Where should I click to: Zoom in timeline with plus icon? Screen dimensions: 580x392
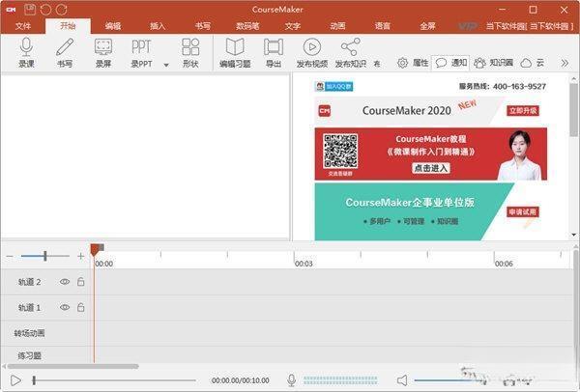pyautogui.click(x=80, y=256)
